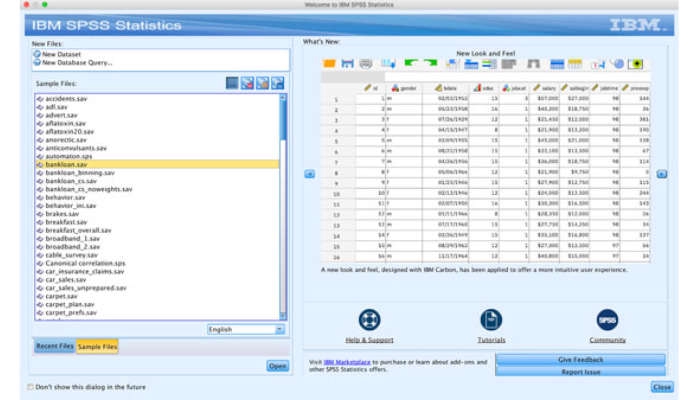Viewport: 700px width, 400px height.
Task: Select aflatoxin.sav file
Action: pyautogui.click(x=157, y=123)
